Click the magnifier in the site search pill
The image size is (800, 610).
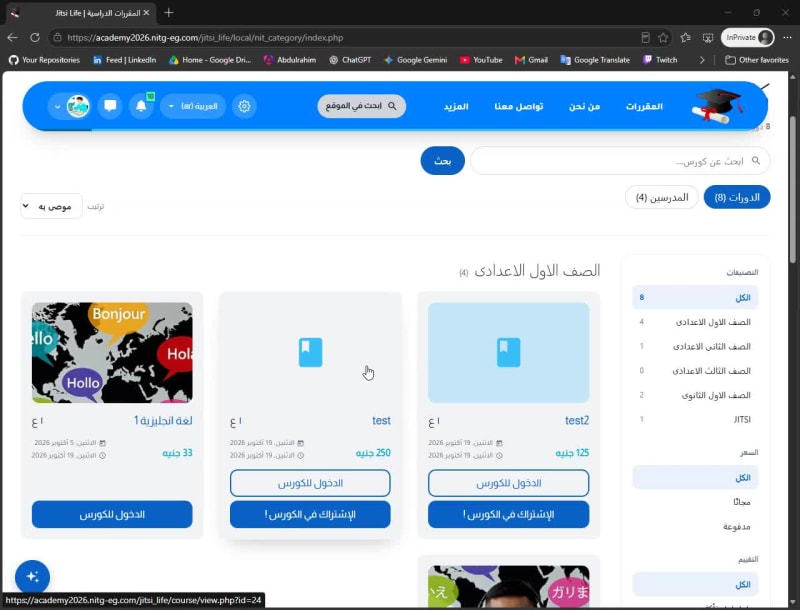[x=392, y=106]
